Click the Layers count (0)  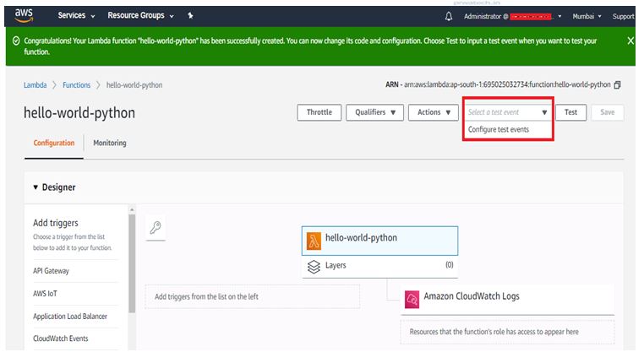[x=450, y=265]
